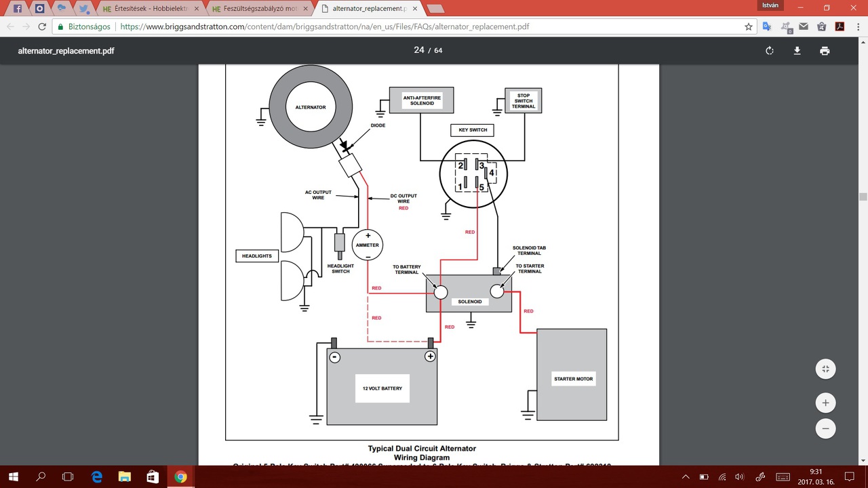This screenshot has width=868, height=488.
Task: Zoom out of the PDF
Action: click(x=825, y=428)
